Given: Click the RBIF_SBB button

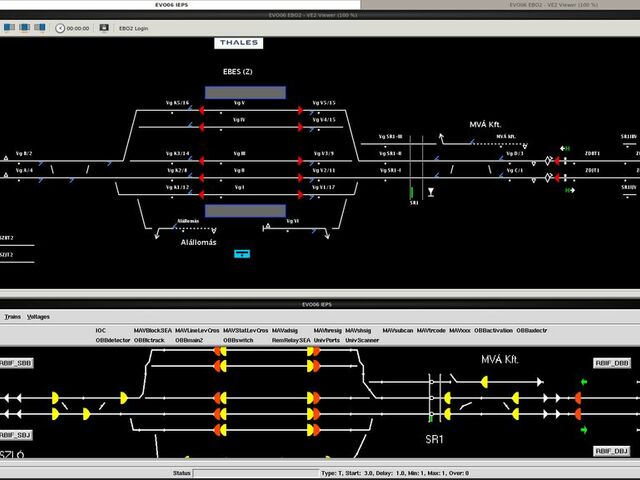Looking at the screenshot, I should pyautogui.click(x=16, y=362).
